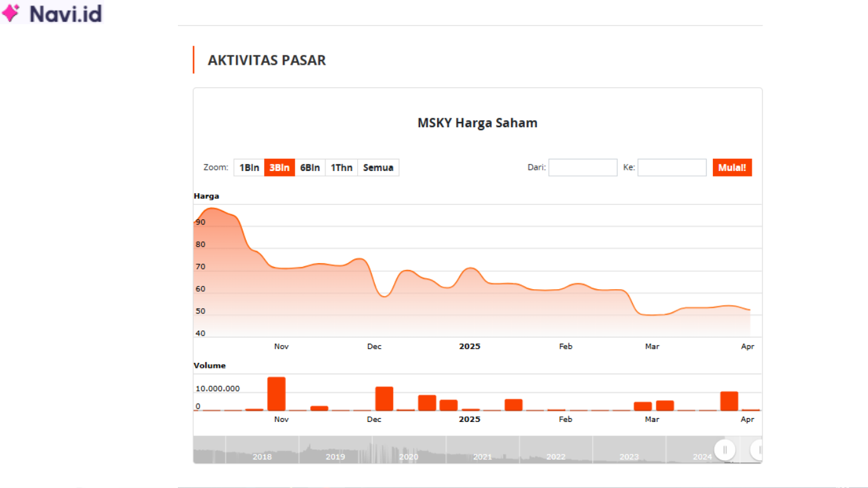Click the Harga axis label
The height and width of the screenshot is (488, 868).
[207, 196]
